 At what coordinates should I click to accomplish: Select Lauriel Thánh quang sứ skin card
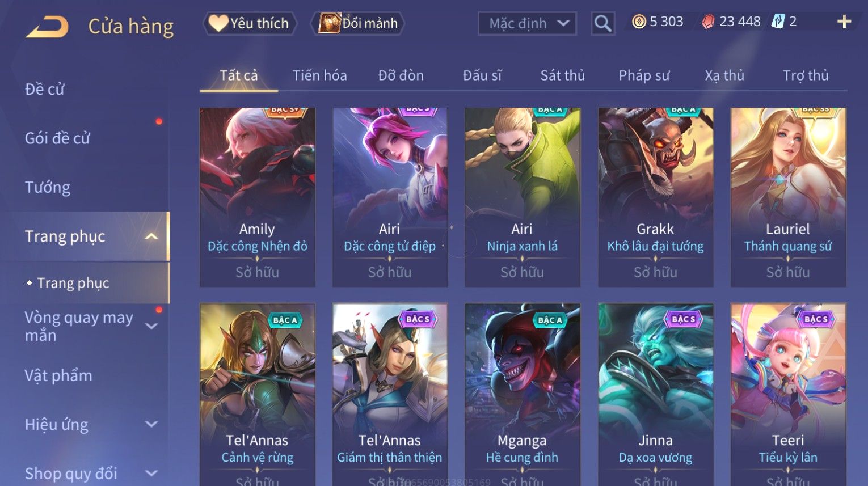(788, 197)
